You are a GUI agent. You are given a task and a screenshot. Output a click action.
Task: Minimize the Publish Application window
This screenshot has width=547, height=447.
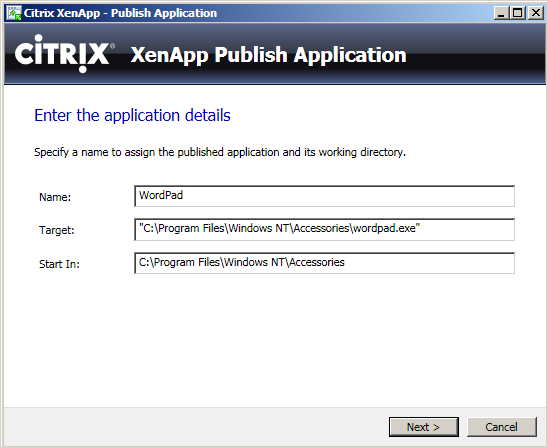(501, 13)
